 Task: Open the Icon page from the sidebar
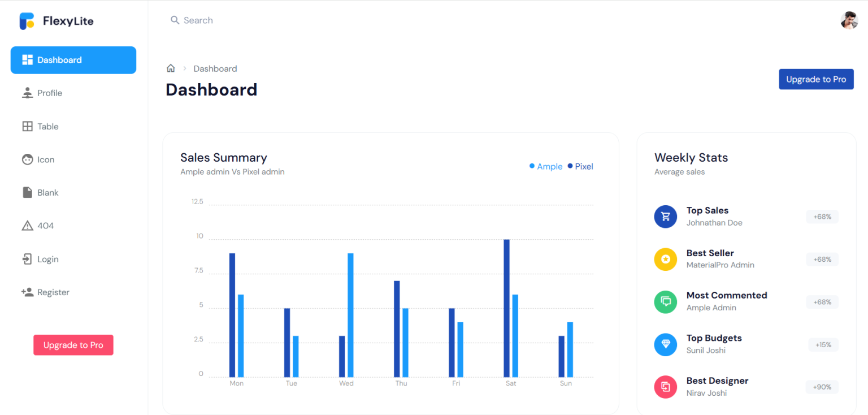(27, 159)
